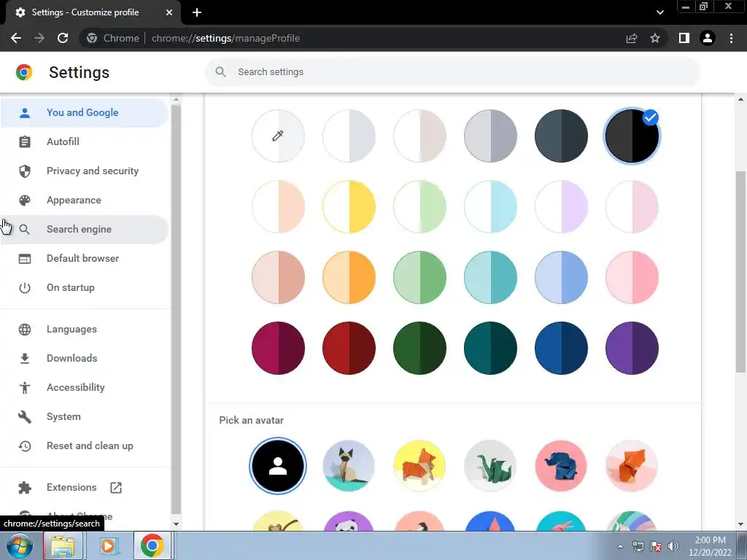Viewport: 747px width, 560px height.
Task: Click the Extensions external link icon
Action: coord(116,488)
